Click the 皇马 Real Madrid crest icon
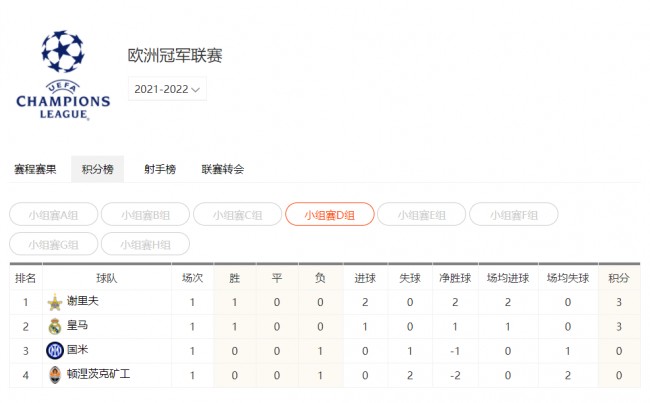Screen dimensions: 650x403 coord(55,326)
